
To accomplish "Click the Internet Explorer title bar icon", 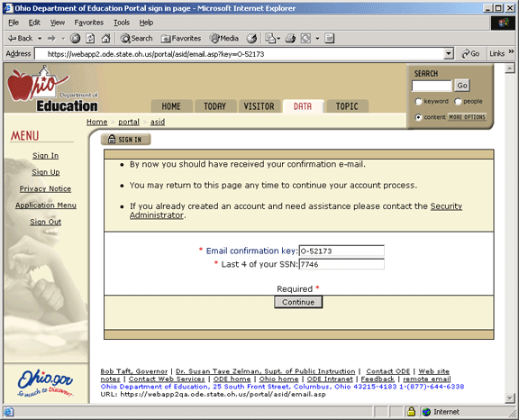I will 8,8.
